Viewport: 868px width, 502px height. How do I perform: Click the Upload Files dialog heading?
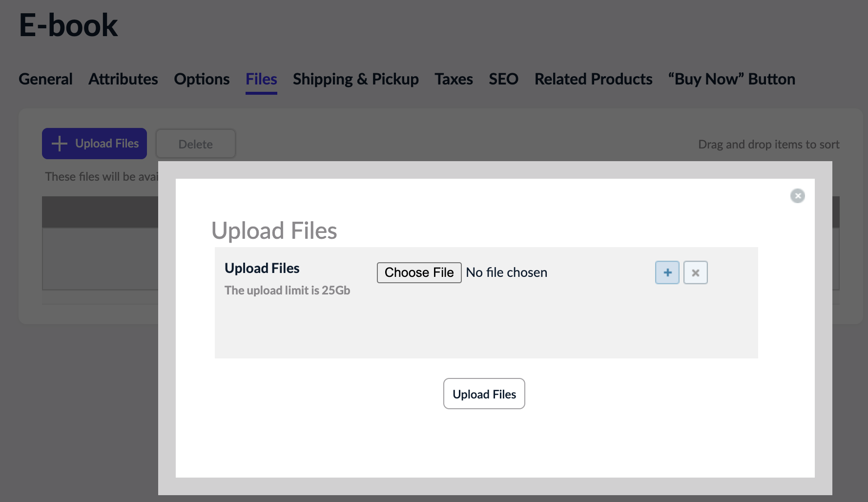click(x=274, y=230)
